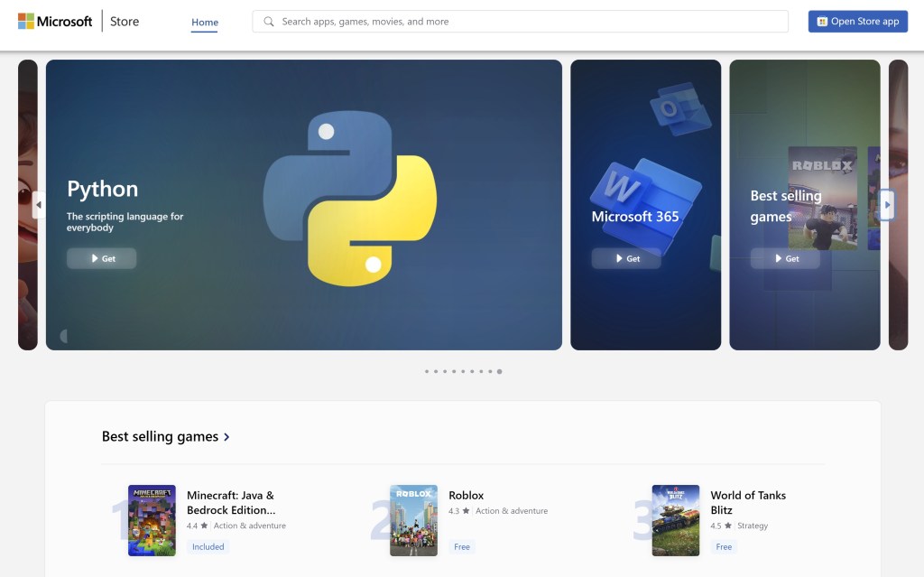Click the Store icon inside Open Store app button
This screenshot has height=577, width=924.
[x=824, y=21]
